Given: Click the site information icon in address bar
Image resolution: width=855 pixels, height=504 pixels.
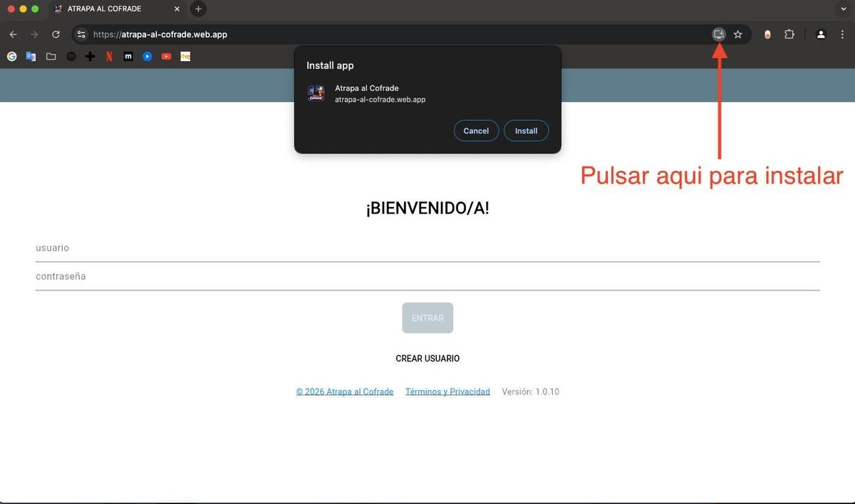Looking at the screenshot, I should 81,33.
